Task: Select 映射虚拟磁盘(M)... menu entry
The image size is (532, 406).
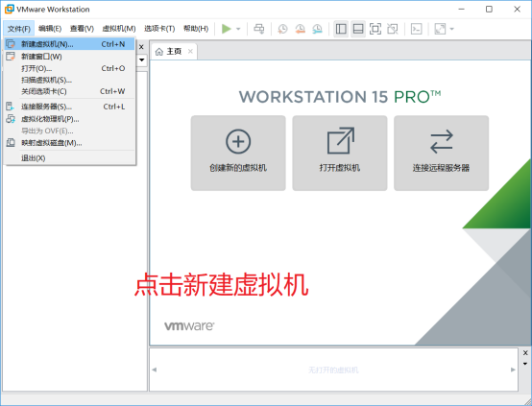Action: (69, 143)
